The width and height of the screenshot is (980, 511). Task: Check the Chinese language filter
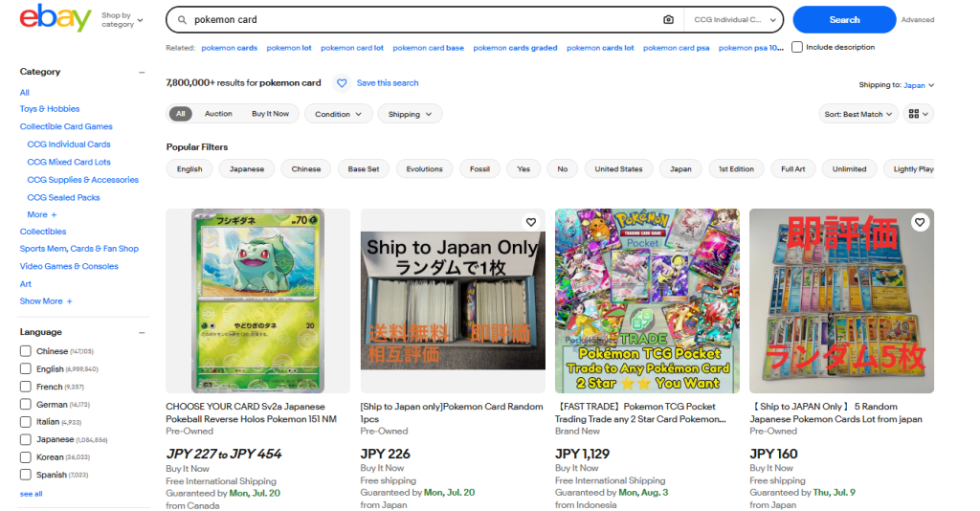(x=26, y=351)
